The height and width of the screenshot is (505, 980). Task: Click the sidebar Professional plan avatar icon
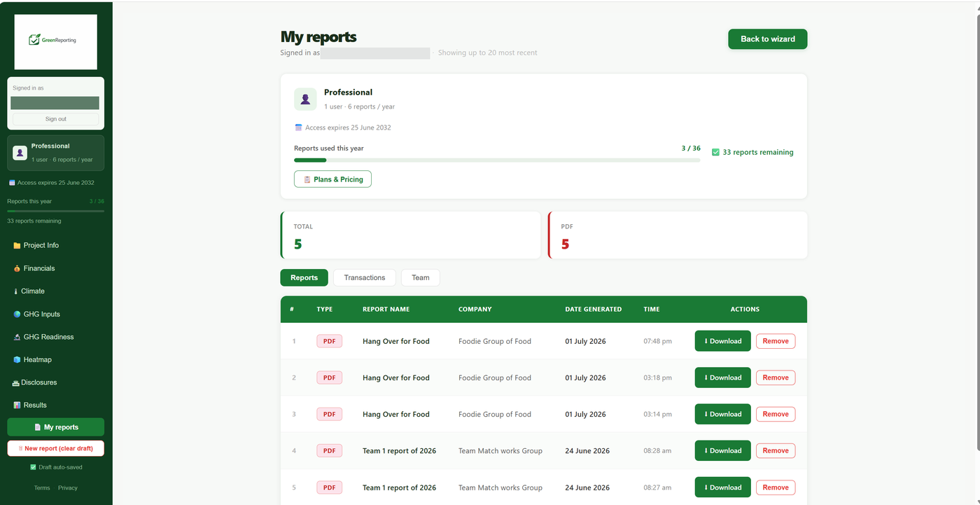pyautogui.click(x=20, y=153)
